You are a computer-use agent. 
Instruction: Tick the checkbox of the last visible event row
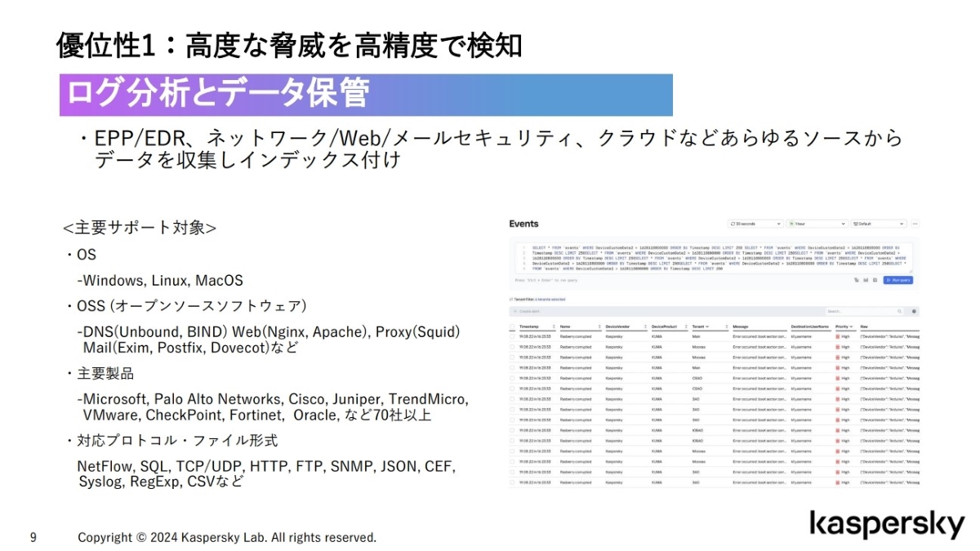click(512, 482)
